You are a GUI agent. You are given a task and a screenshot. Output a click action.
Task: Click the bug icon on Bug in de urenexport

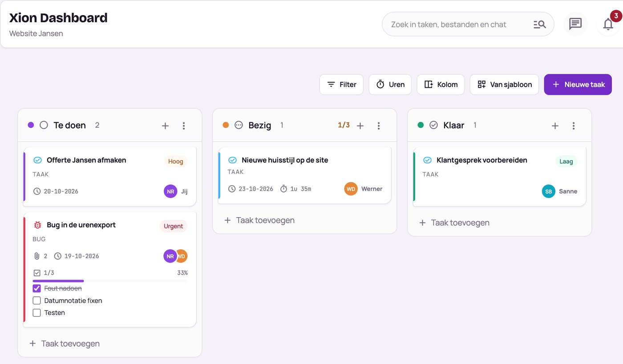point(38,225)
